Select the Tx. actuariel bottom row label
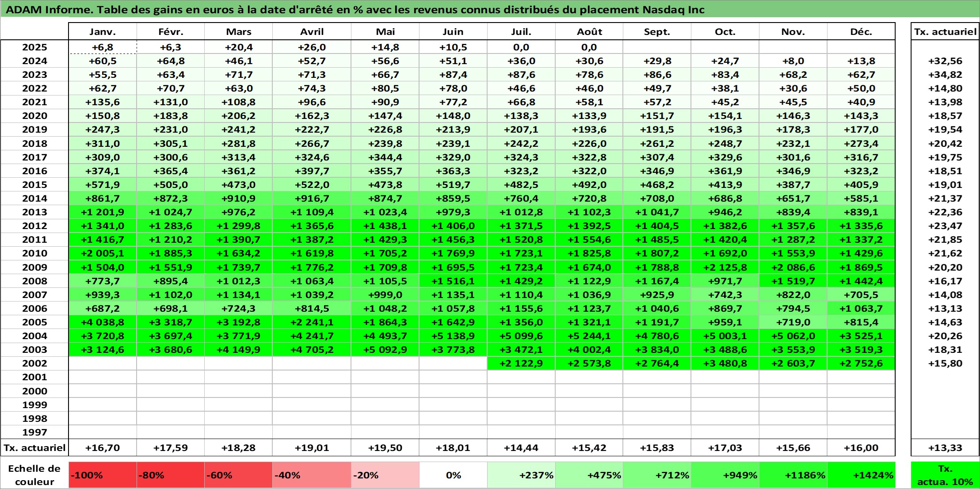Viewport: 980px width, 489px height. pos(34,448)
